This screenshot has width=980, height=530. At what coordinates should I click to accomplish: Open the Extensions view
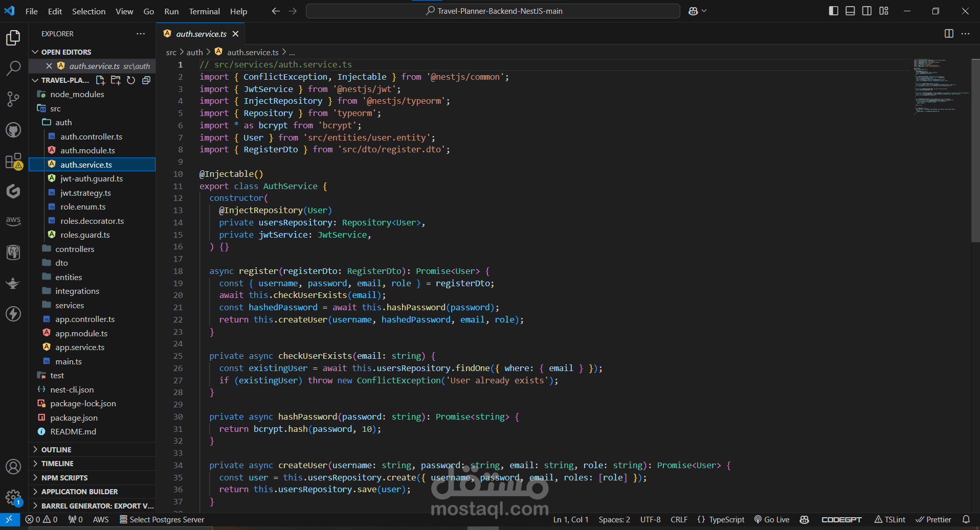coord(13,161)
